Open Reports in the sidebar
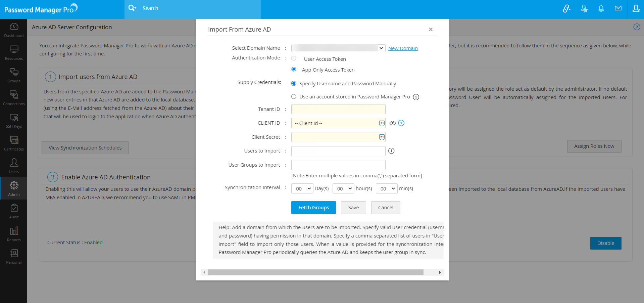Screen dimensions: 644x303 (14, 234)
